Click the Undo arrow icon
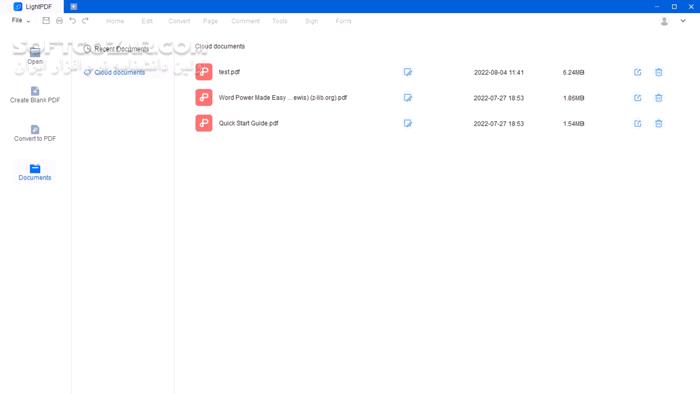The height and width of the screenshot is (394, 700). pos(72,21)
